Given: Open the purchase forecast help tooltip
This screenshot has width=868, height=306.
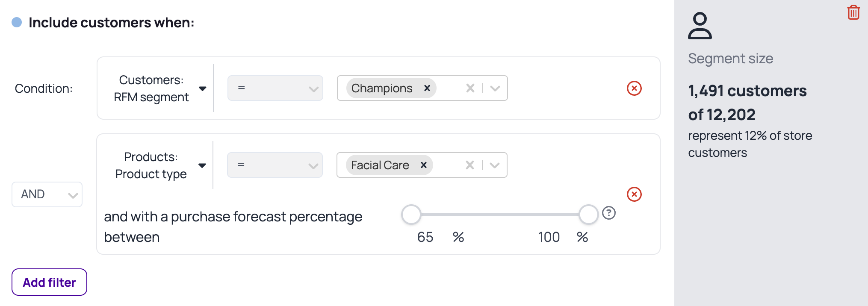Looking at the screenshot, I should coord(608,213).
